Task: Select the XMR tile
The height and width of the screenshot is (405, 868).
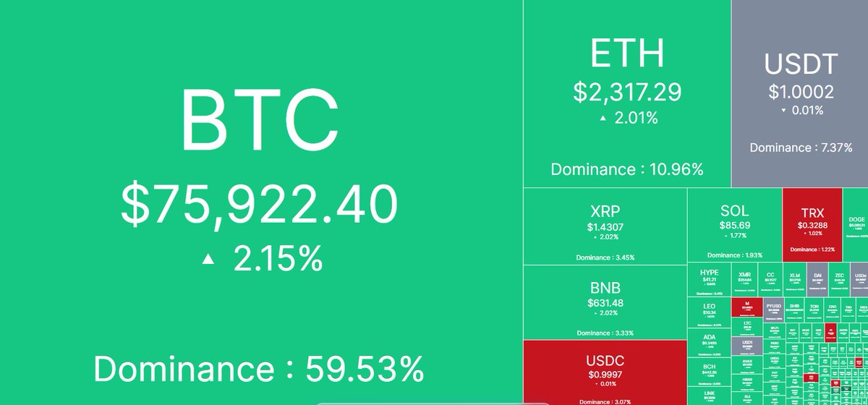Action: tap(745, 278)
